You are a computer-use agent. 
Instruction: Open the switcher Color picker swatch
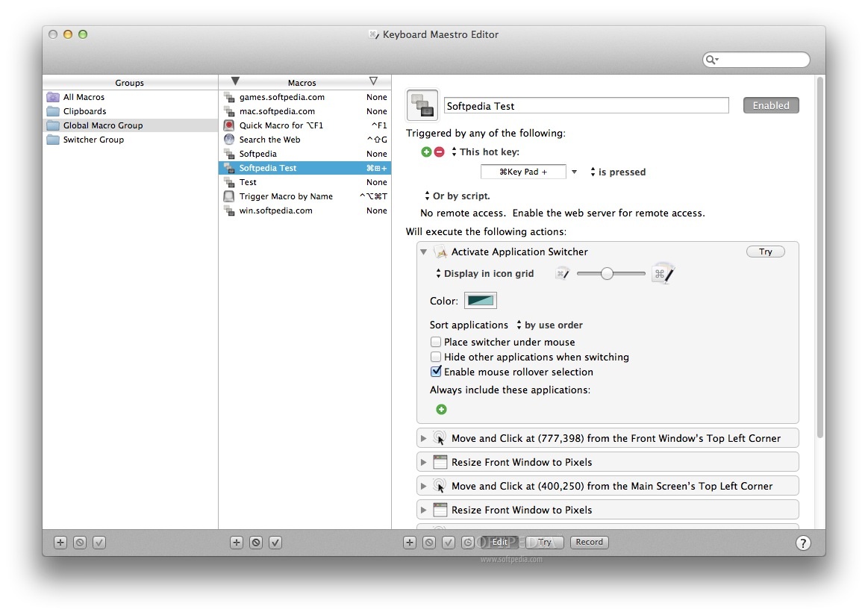(480, 300)
